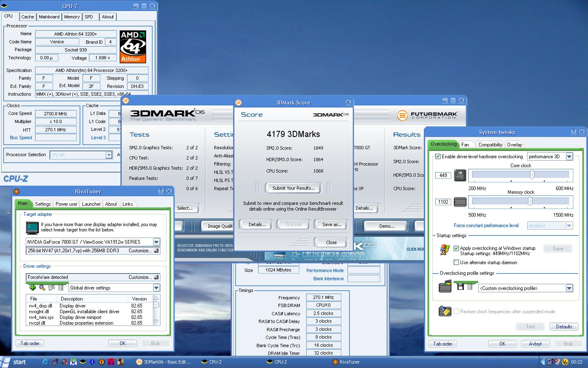Expand Customize arrow next to 256MB DDR3

(156, 251)
